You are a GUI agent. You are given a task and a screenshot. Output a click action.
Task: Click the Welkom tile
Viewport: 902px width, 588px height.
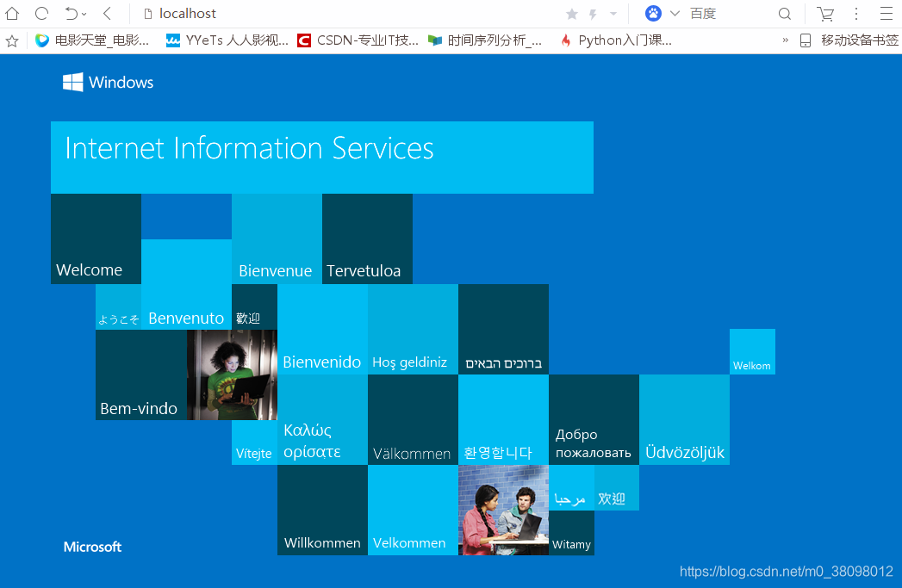click(x=752, y=352)
